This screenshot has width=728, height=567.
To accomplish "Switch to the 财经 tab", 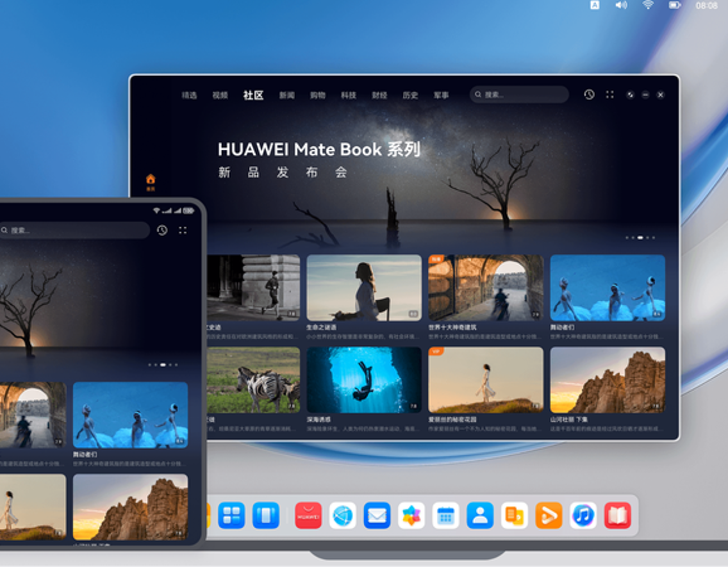I will pyautogui.click(x=379, y=95).
